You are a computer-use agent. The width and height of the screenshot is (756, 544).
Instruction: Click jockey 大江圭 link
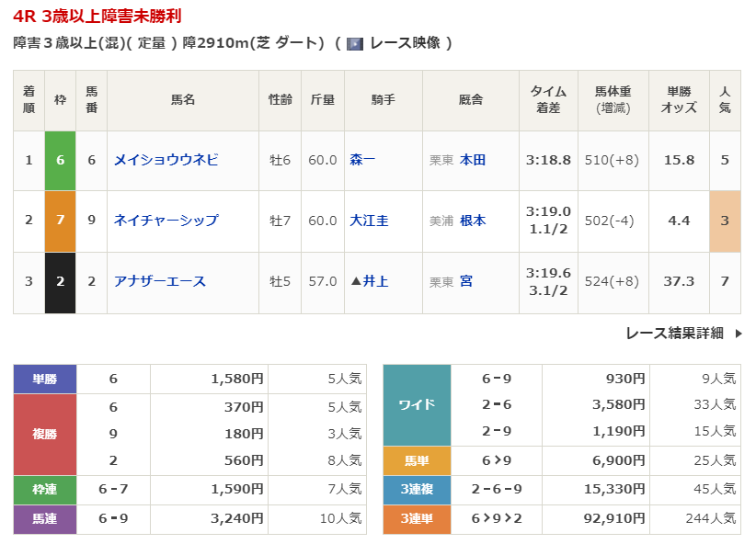click(x=369, y=221)
